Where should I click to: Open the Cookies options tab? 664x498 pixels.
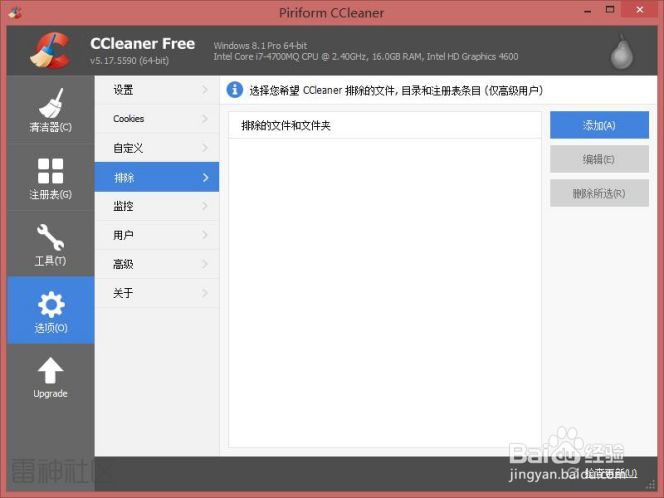pos(157,119)
